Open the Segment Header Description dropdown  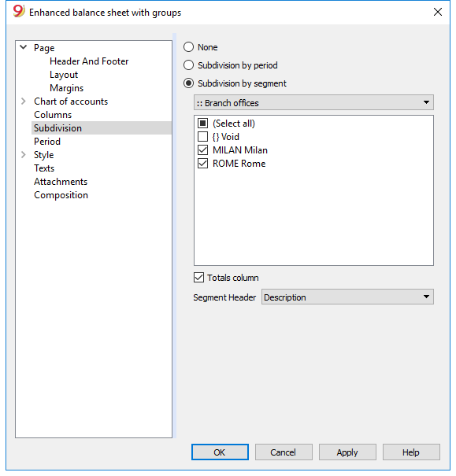coord(347,297)
